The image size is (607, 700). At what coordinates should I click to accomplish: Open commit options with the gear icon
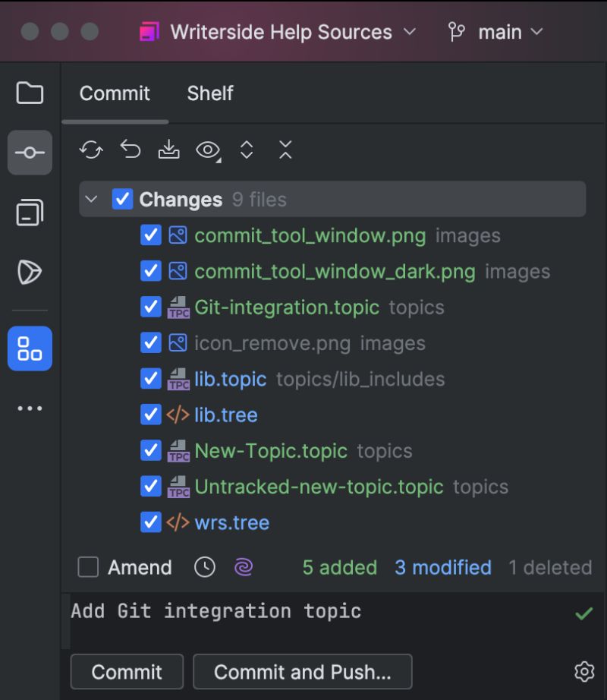(x=583, y=671)
